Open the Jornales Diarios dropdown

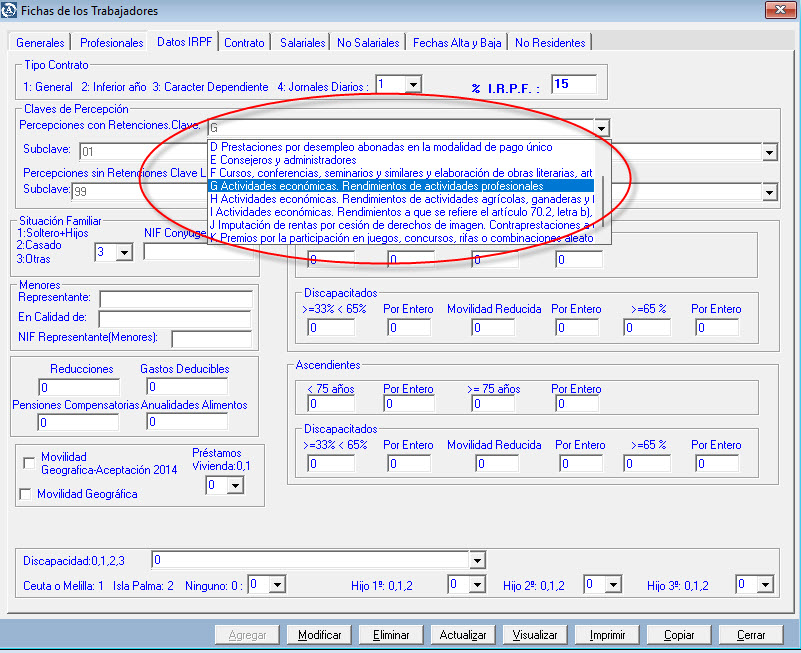click(x=412, y=85)
